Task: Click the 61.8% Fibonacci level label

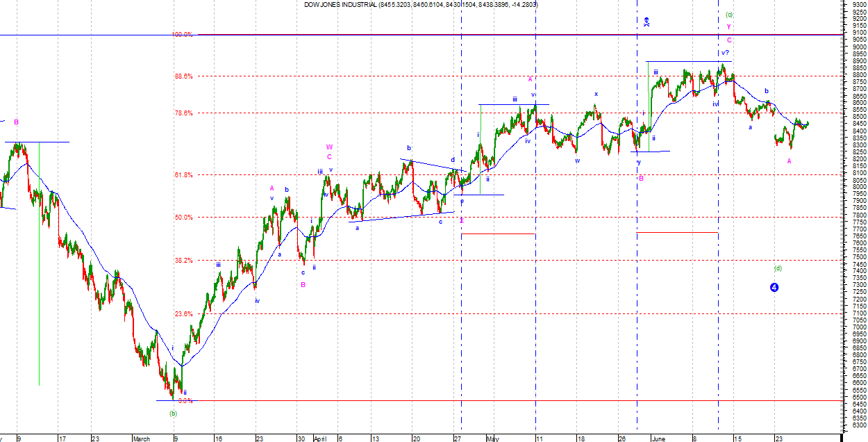Action: 183,175
